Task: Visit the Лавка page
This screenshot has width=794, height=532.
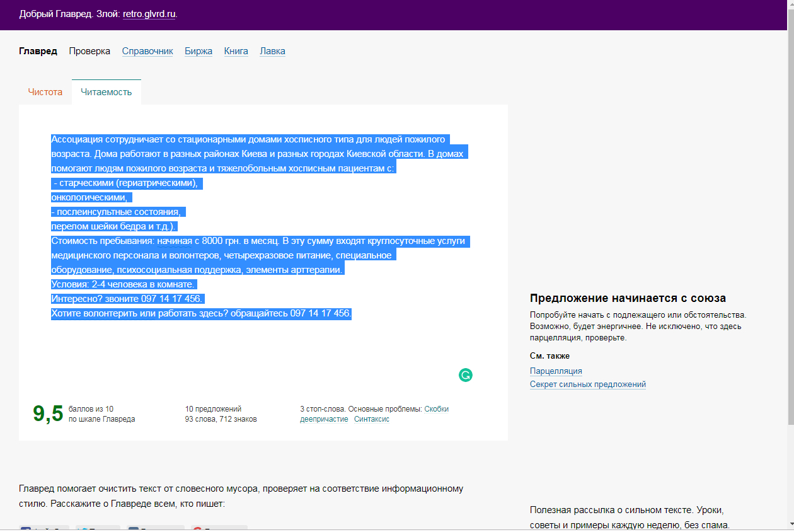Action: tap(272, 51)
